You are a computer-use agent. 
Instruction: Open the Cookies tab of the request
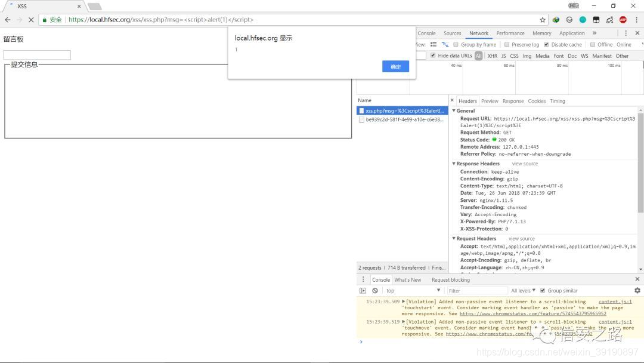[x=537, y=101]
